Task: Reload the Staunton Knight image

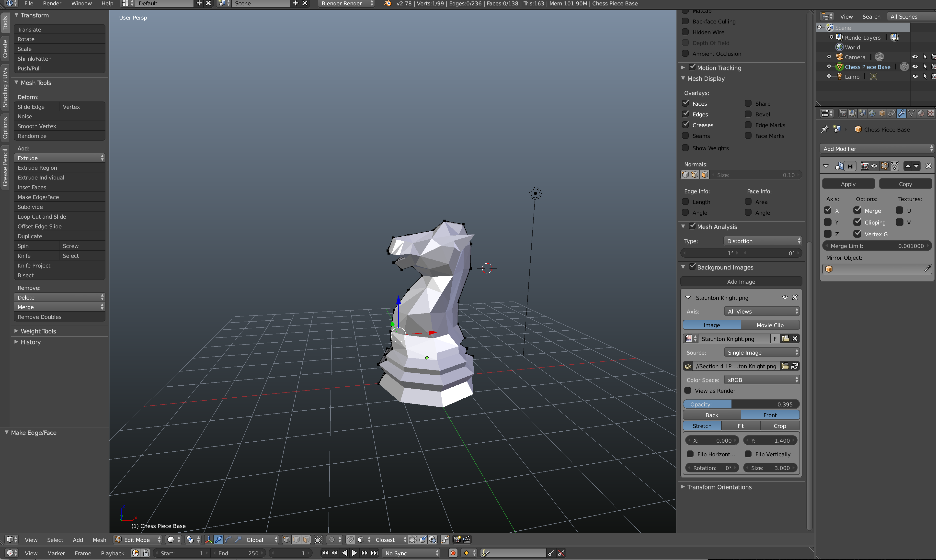Action: point(795,366)
